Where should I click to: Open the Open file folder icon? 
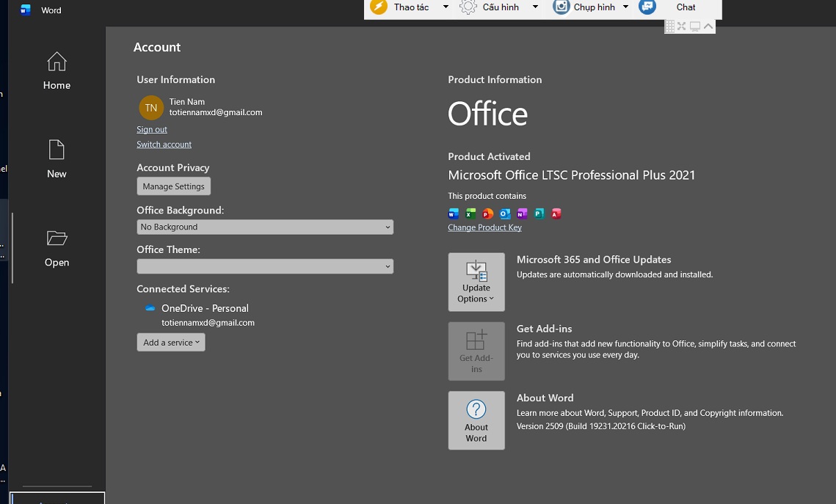coord(57,238)
